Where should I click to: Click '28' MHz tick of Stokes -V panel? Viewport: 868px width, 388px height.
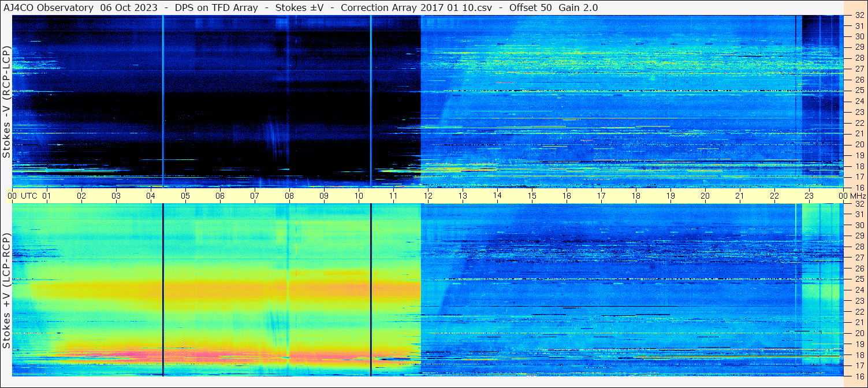coord(859,58)
